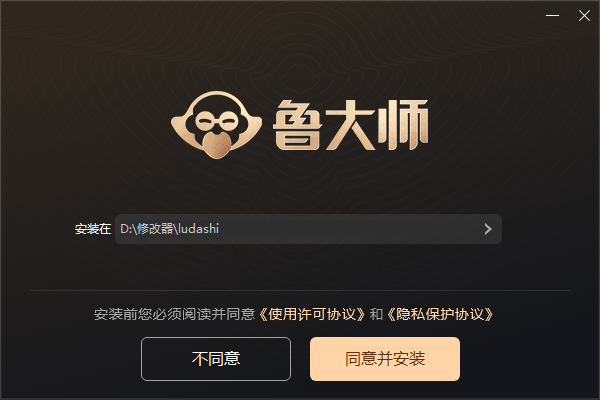Click the 和 text between agreement links

(x=376, y=314)
